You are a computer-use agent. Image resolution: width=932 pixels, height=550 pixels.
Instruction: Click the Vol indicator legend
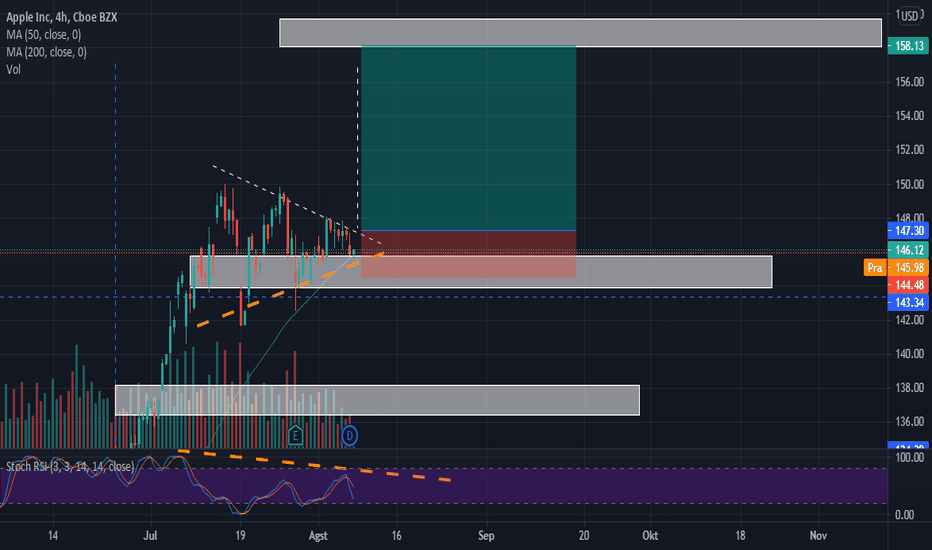[x=13, y=70]
